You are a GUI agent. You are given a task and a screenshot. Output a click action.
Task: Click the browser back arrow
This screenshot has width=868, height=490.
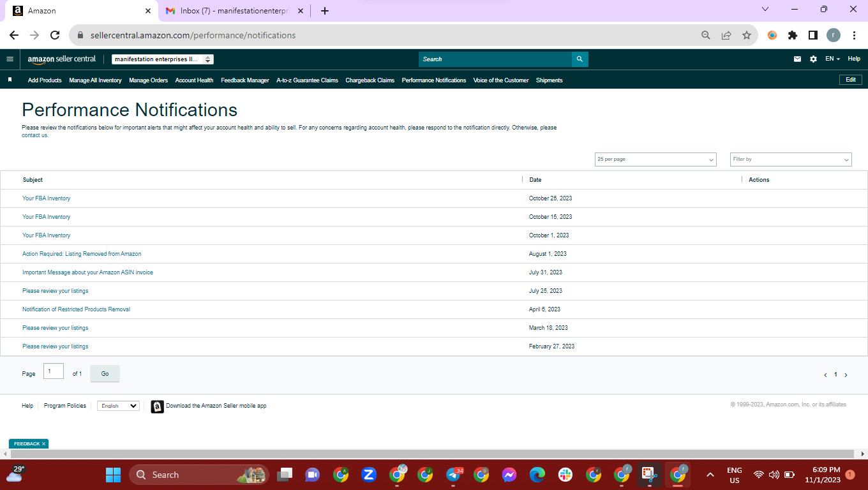(14, 36)
